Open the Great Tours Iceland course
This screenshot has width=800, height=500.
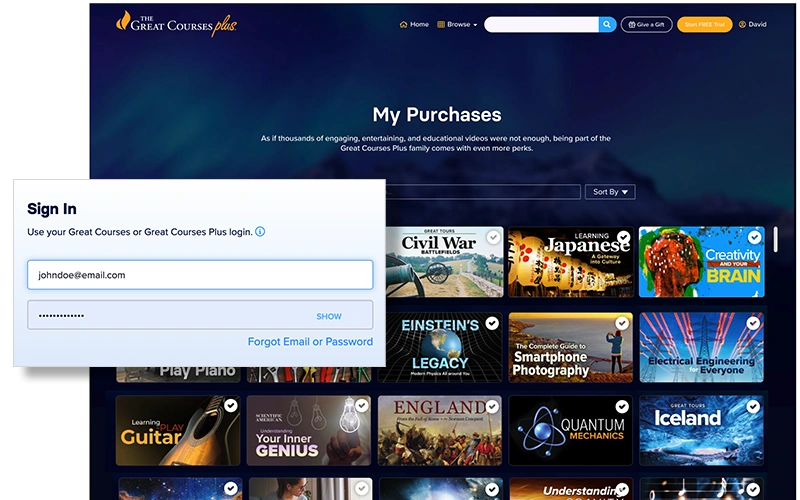(x=702, y=431)
